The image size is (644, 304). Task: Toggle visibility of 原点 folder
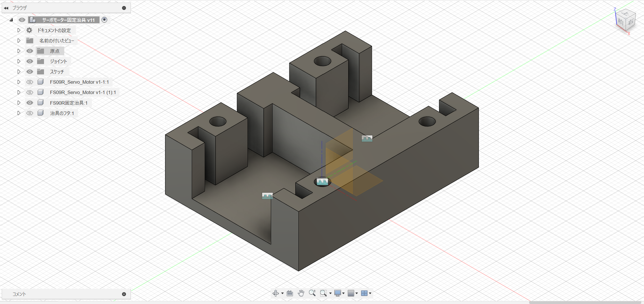pyautogui.click(x=30, y=51)
